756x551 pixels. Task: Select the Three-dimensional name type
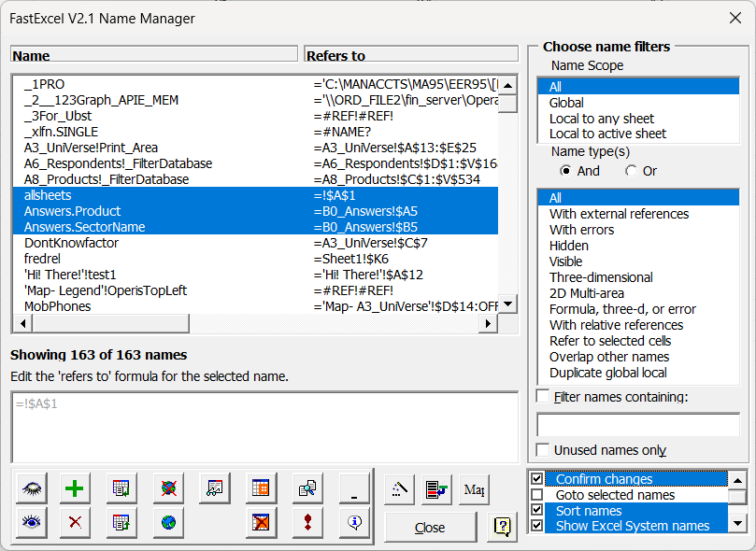pyautogui.click(x=638, y=277)
